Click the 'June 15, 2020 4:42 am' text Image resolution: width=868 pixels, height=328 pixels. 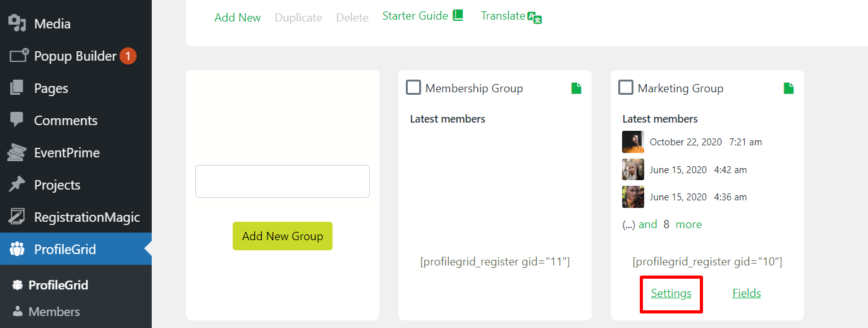tap(698, 170)
